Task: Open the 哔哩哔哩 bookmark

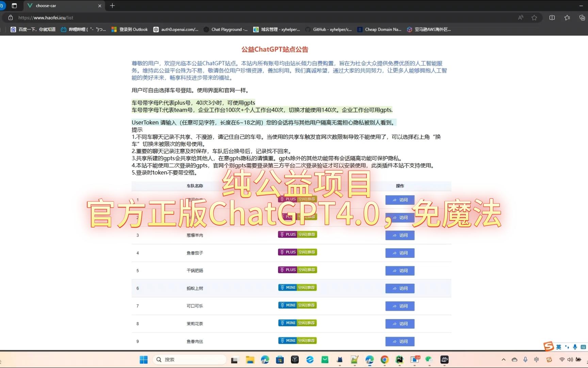Action: (x=83, y=30)
